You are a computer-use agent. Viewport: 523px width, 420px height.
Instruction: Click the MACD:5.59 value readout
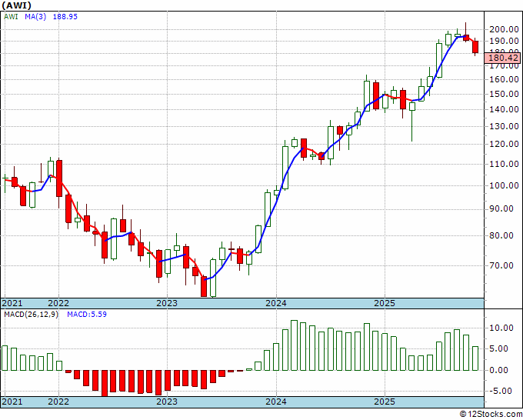[87, 315]
